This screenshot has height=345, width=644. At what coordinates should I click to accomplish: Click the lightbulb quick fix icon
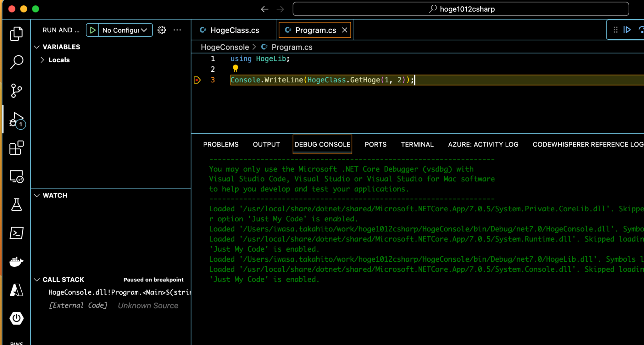point(235,69)
